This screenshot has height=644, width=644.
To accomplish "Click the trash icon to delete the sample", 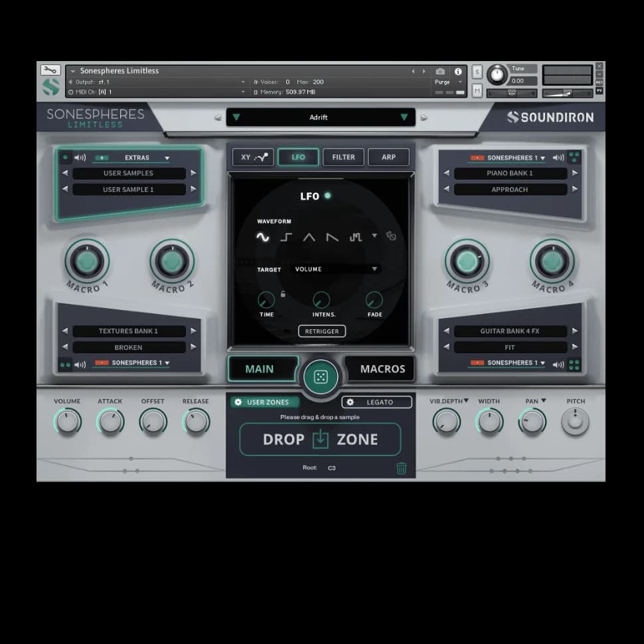I will (401, 467).
